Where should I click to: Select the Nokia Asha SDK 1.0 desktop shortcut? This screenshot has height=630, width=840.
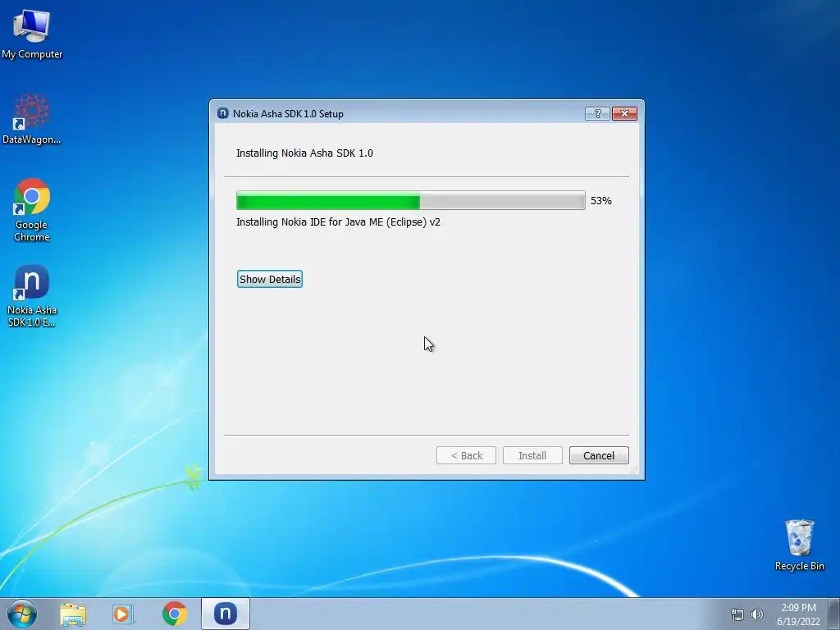[x=32, y=295]
